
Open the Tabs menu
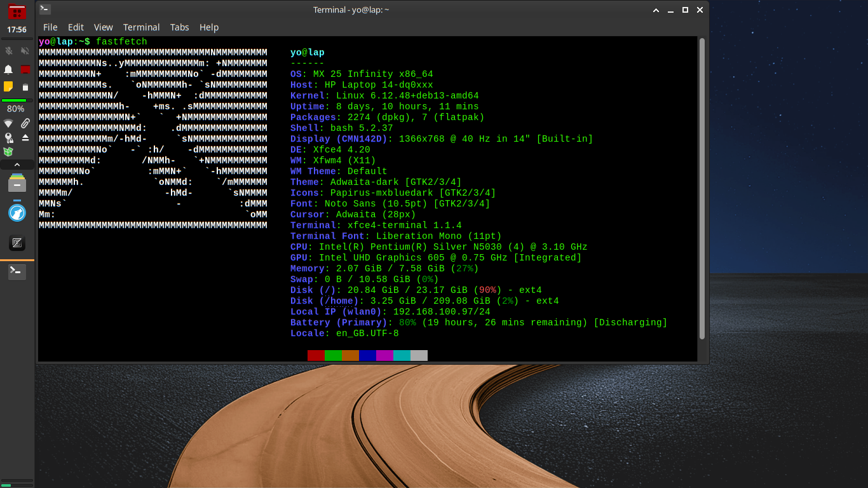coord(179,27)
